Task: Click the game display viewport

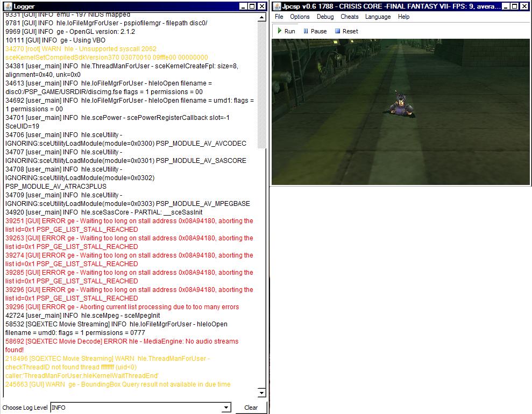Action: 401,111
